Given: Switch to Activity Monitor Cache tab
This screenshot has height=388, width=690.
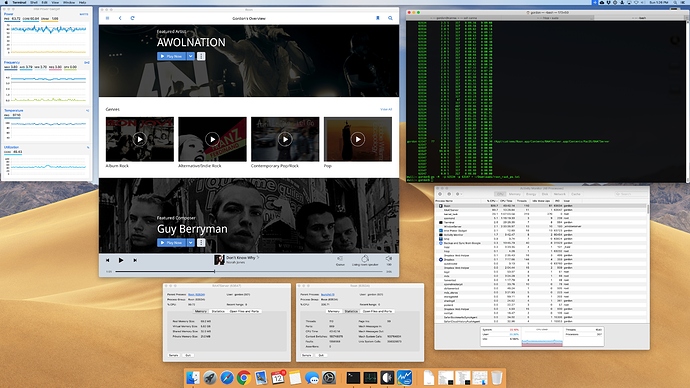Looking at the screenshot, I should click(x=576, y=194).
